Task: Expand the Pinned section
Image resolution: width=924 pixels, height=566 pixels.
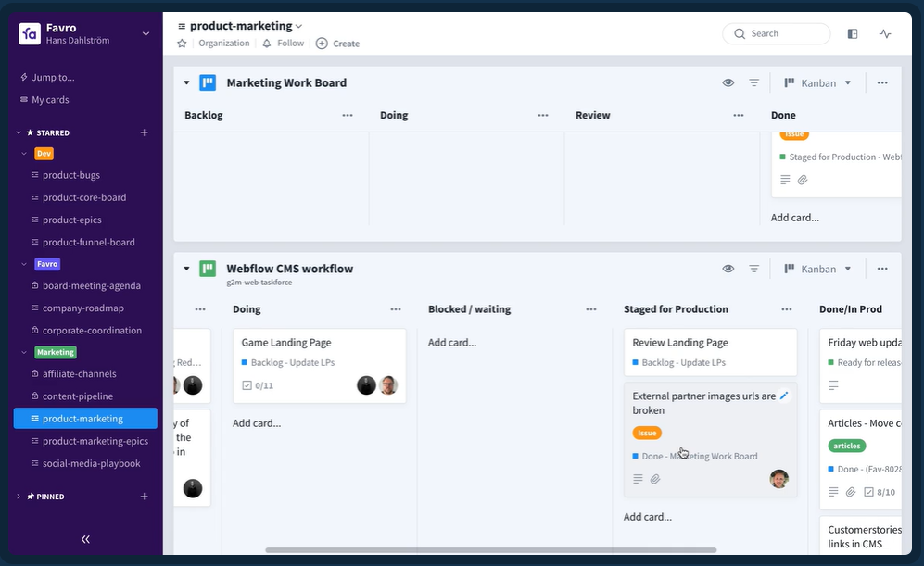Action: pos(19,497)
